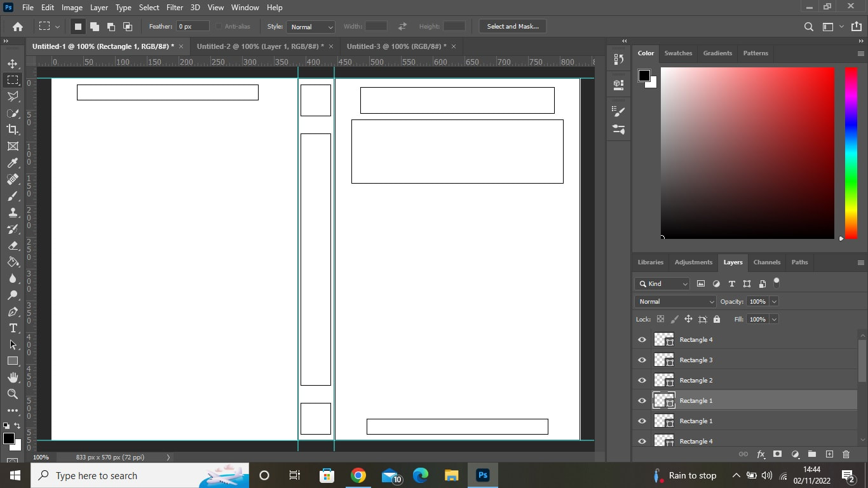This screenshot has width=868, height=488.
Task: Open the Window menu
Action: tap(245, 8)
